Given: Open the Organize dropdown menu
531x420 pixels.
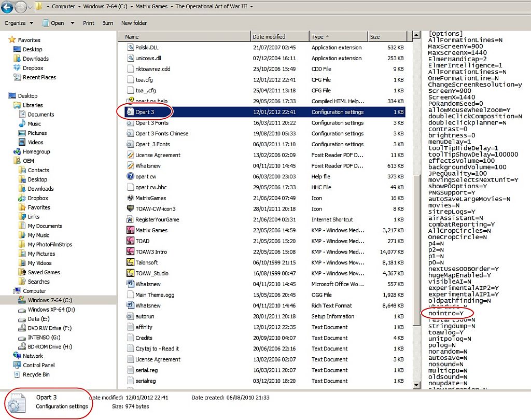Looking at the screenshot, I should pos(19,23).
